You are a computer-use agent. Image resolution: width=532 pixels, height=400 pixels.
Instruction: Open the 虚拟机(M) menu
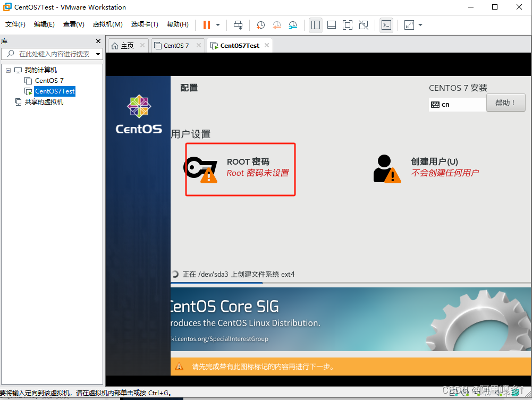click(107, 24)
